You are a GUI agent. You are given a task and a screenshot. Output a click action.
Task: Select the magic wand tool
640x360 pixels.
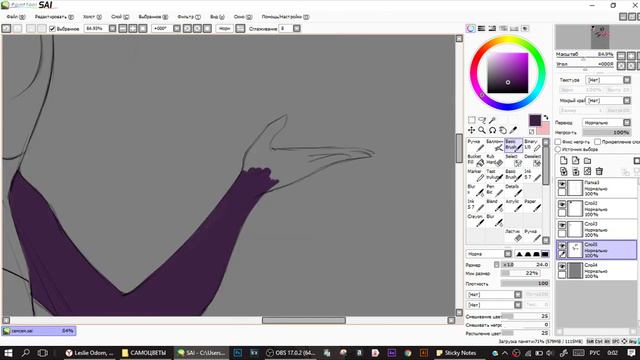(x=492, y=120)
